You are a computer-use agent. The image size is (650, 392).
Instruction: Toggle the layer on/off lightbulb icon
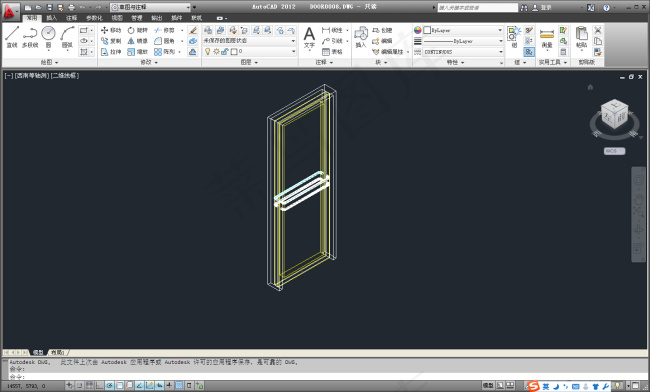(x=208, y=51)
